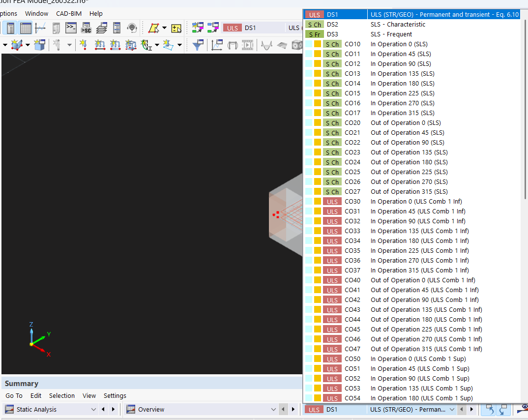
Task: Open the CAD-BIM menu
Action: pos(69,13)
